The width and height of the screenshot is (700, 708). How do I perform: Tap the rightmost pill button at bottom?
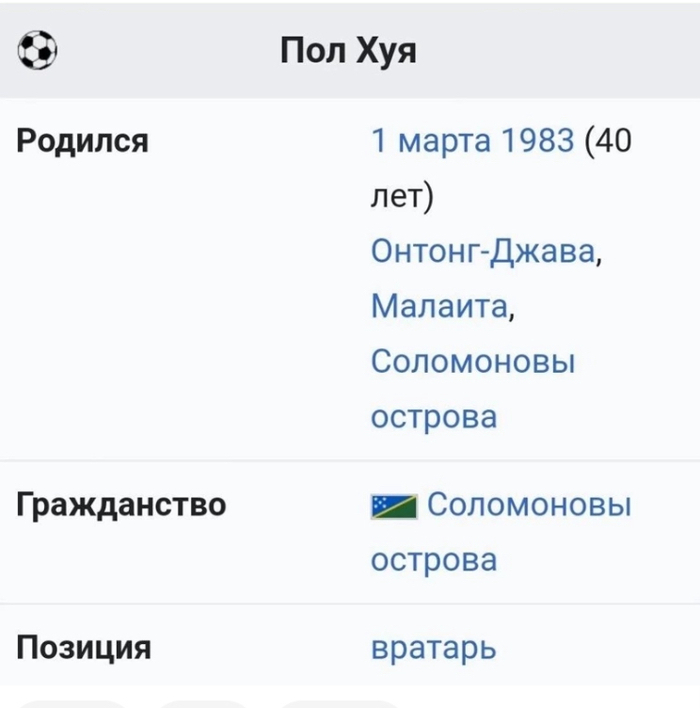(x=340, y=703)
